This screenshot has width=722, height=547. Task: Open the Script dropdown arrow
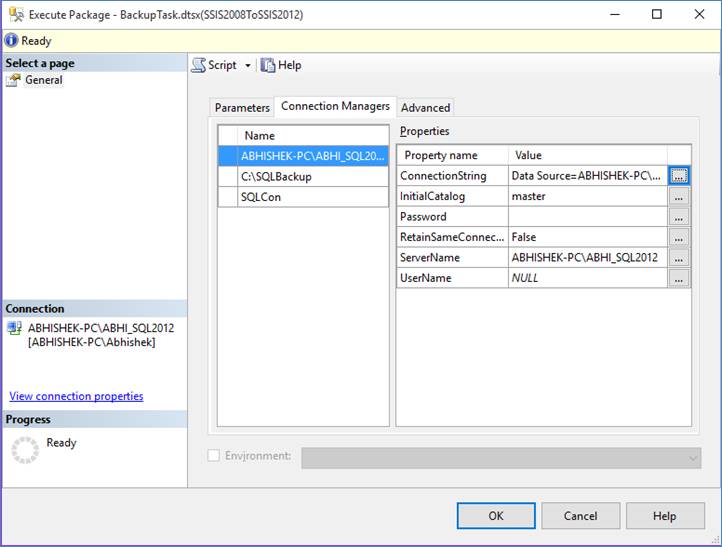coord(247,66)
